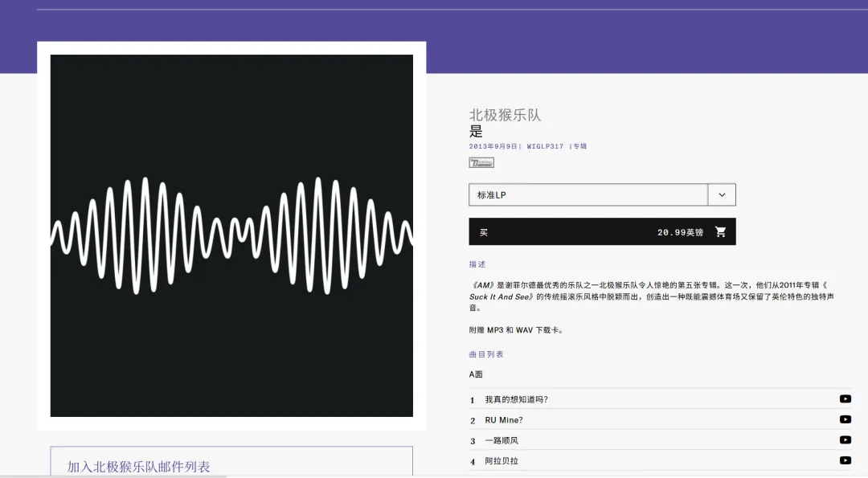Click the 专辑 type label

point(579,146)
